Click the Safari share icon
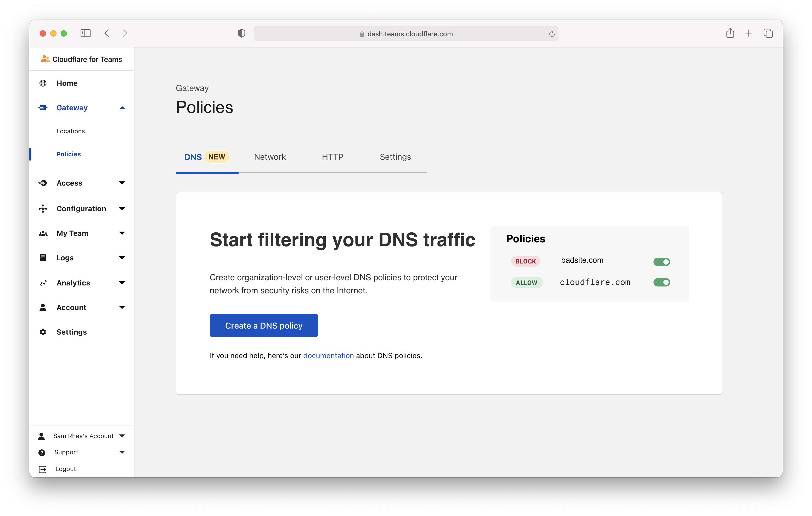This screenshot has width=812, height=516. coord(730,33)
